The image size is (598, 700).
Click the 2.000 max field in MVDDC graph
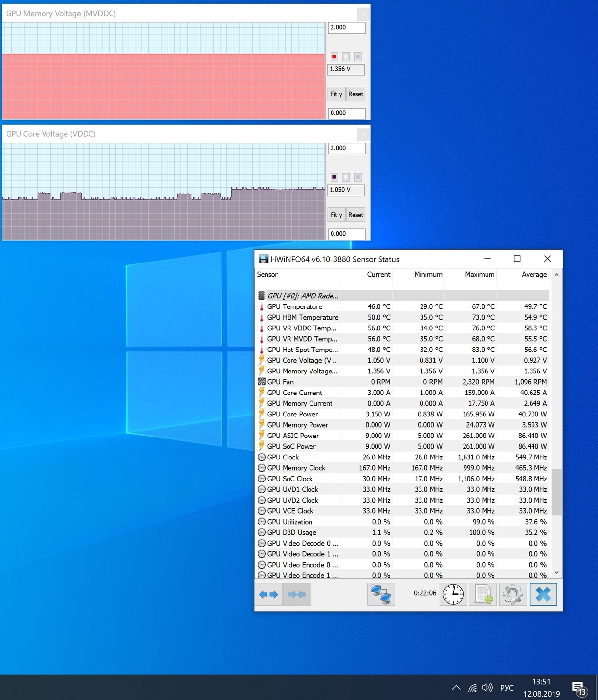click(x=347, y=28)
